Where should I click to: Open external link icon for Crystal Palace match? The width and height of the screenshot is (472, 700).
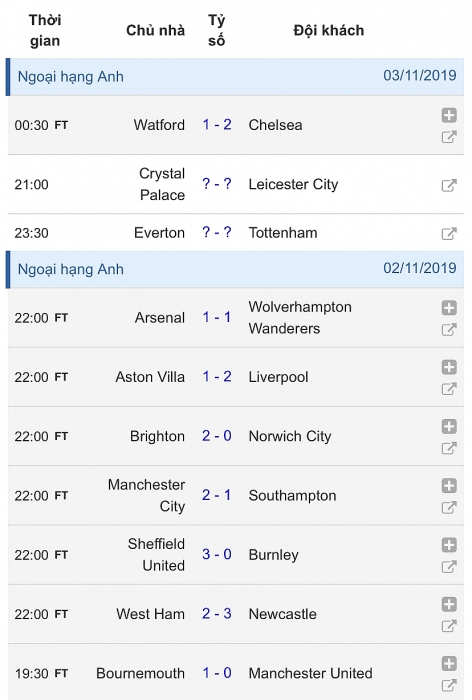pos(449,185)
